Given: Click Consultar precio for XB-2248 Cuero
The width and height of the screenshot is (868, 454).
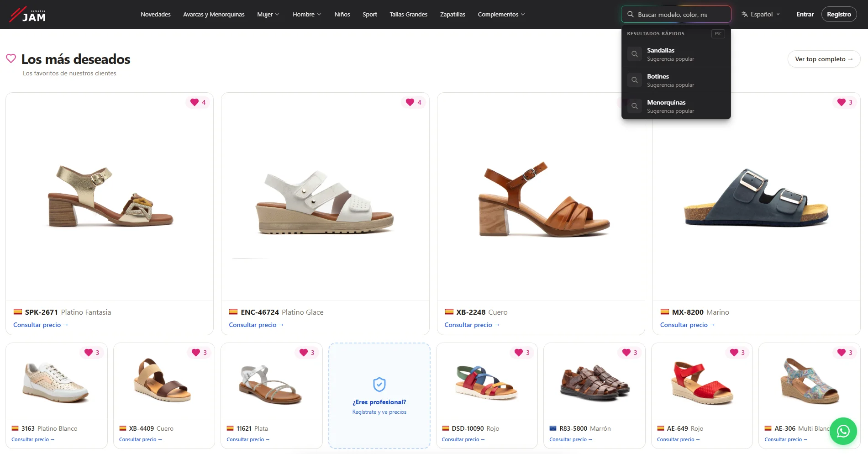Looking at the screenshot, I should click(472, 325).
